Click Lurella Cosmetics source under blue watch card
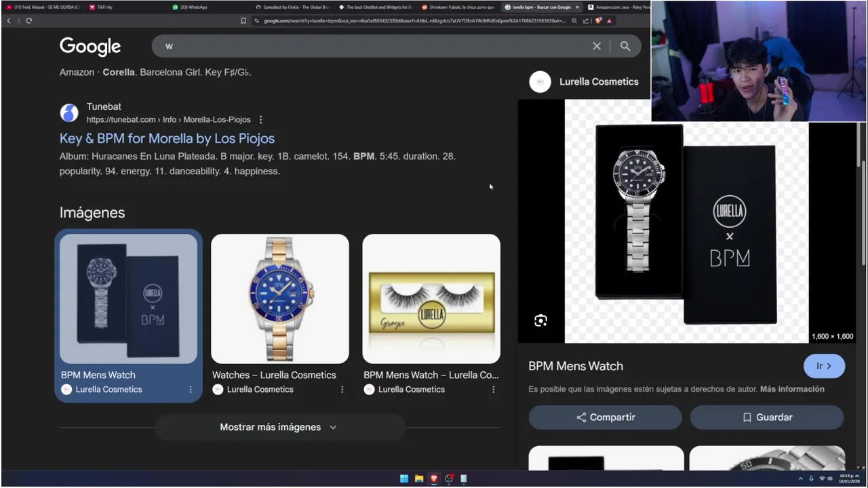 pos(260,390)
